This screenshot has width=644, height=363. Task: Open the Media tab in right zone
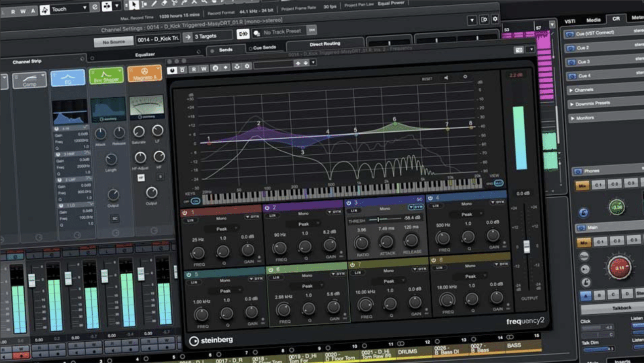click(593, 20)
